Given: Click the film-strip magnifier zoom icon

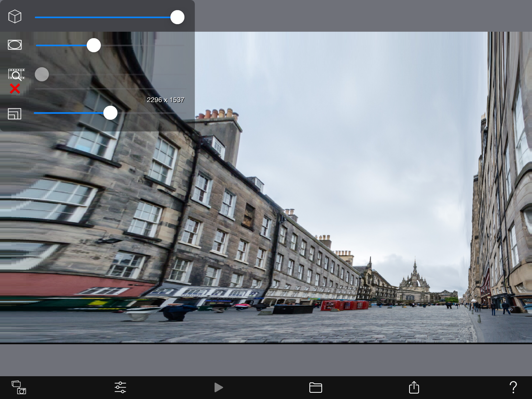Looking at the screenshot, I should (x=16, y=74).
